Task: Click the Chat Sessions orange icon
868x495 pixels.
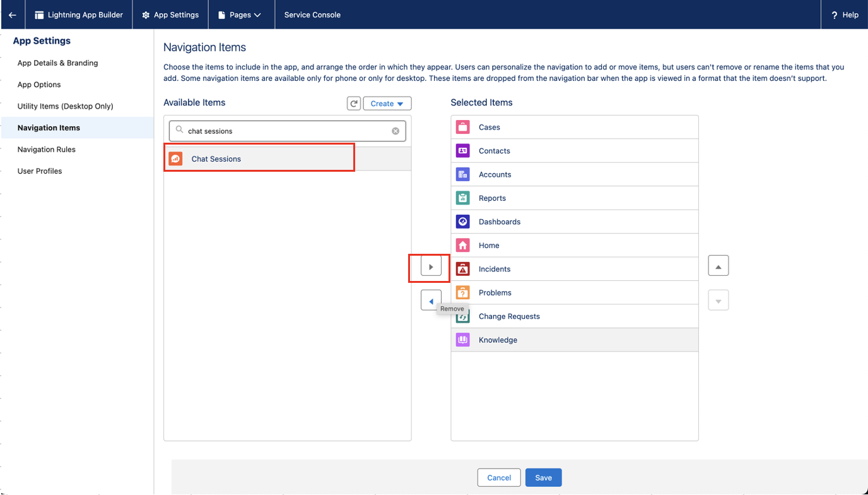Action: point(176,159)
